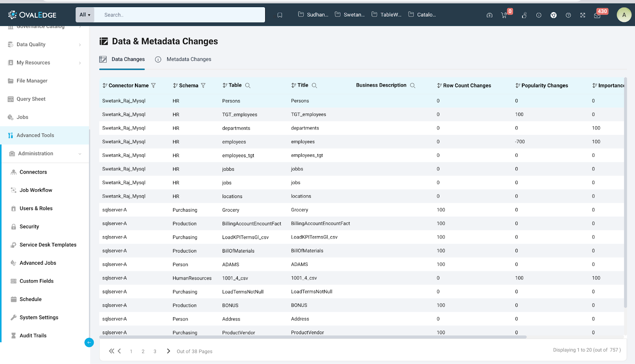
Task: Search the Table column magnifier icon
Action: [x=248, y=85]
